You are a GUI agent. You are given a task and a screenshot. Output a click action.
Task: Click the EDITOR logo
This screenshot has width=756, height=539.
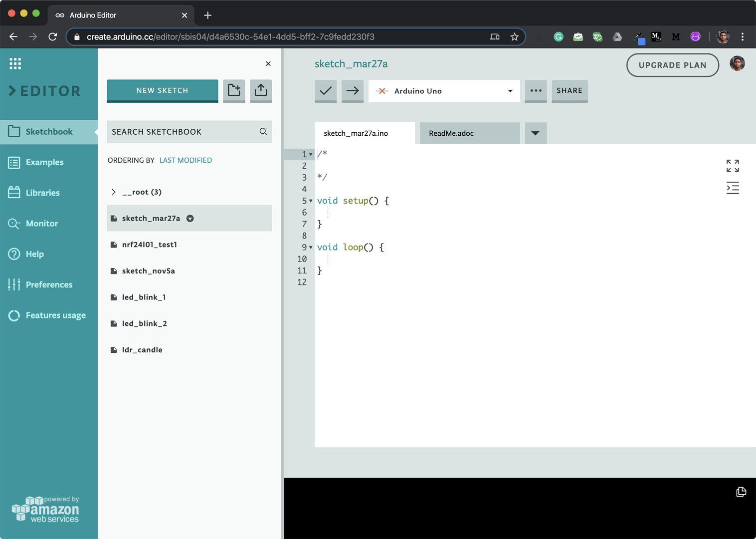44,91
